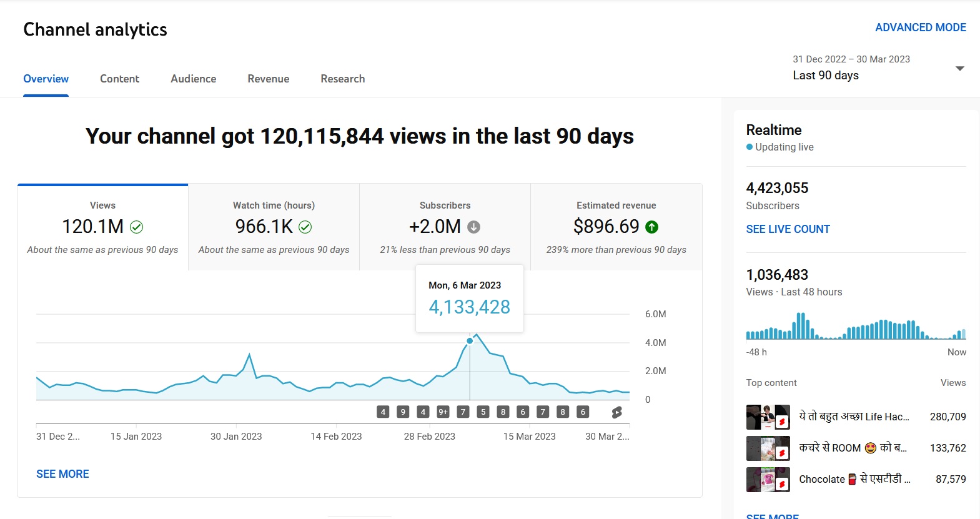Click the Updating live blue dot indicator
This screenshot has height=519, width=980.
click(750, 147)
